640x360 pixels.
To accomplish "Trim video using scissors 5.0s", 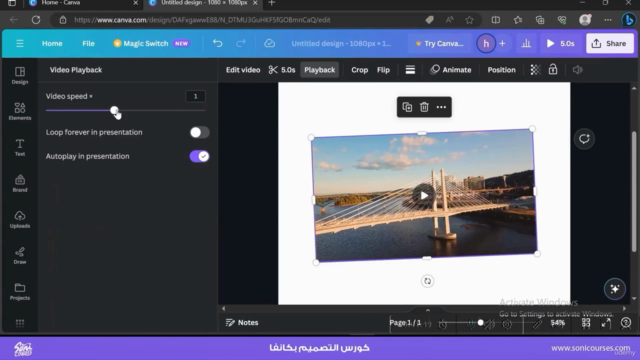I will tap(282, 70).
